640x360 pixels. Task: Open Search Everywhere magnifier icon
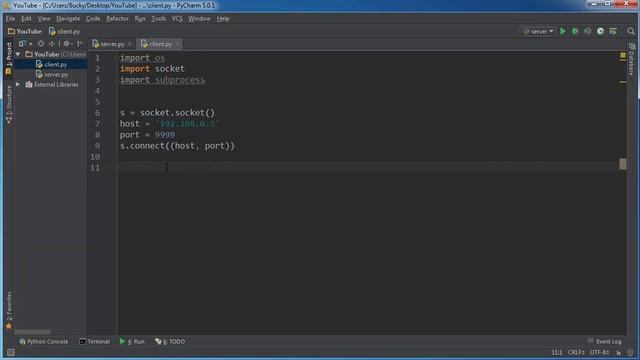coord(631,31)
